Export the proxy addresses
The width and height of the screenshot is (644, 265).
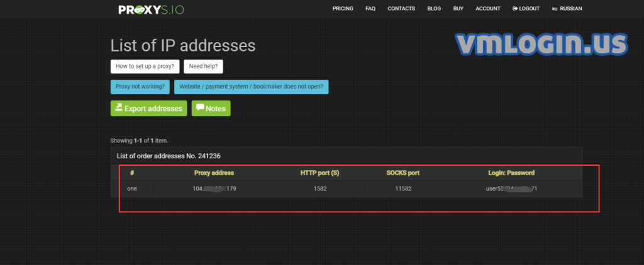click(148, 108)
